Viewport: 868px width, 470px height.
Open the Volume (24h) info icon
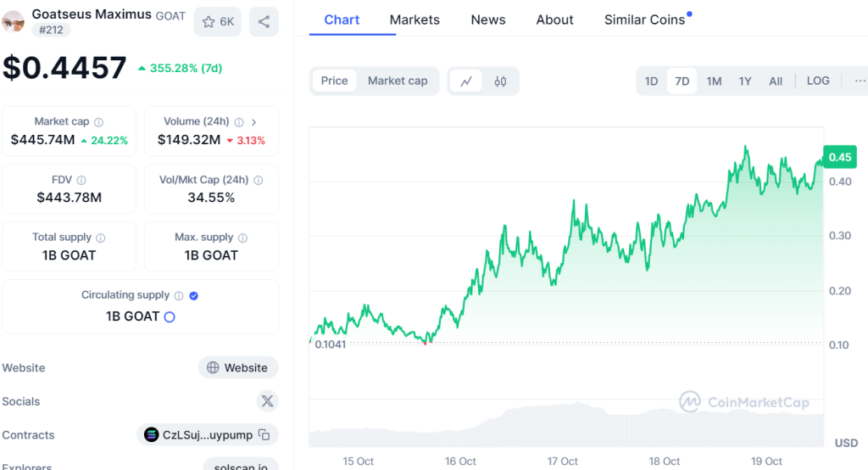pos(239,122)
